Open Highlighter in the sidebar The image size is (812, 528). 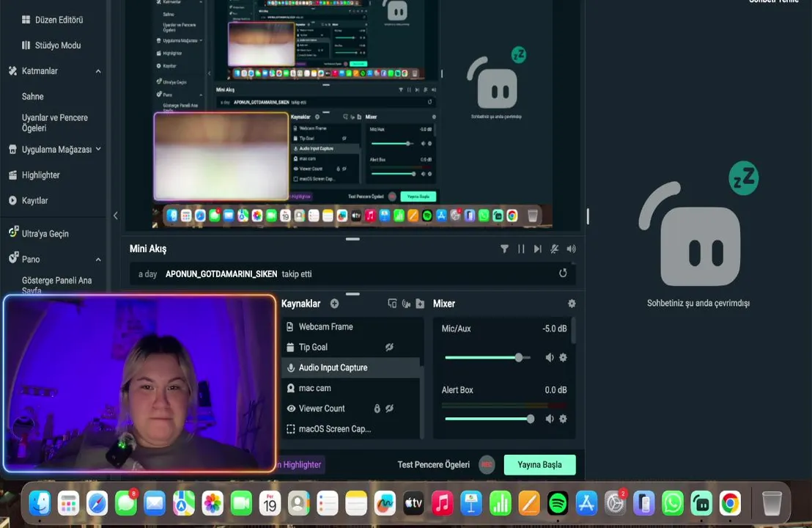tap(34, 175)
